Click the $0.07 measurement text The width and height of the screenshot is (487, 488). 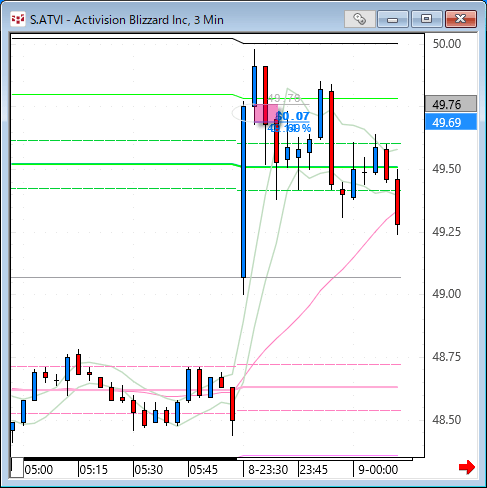tap(293, 116)
